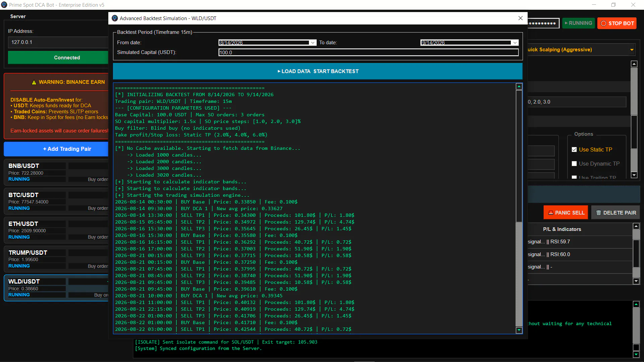Open the To date dropdown
644x362 pixels.
click(515, 43)
